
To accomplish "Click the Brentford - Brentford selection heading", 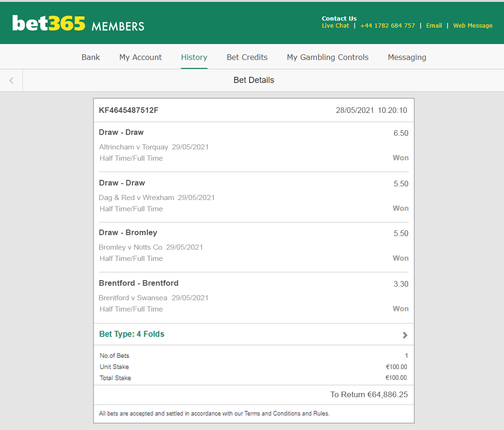I will click(x=139, y=283).
